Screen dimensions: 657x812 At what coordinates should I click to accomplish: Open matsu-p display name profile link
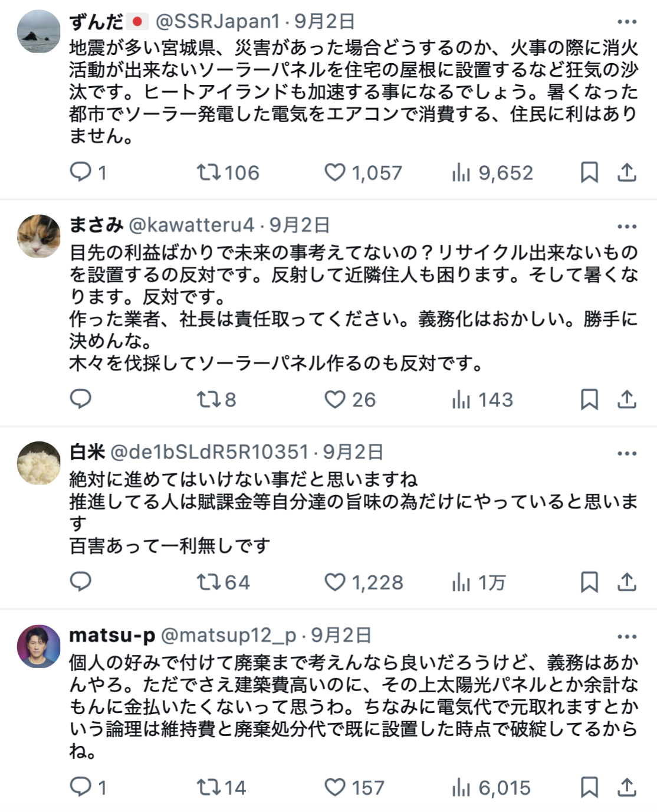pyautogui.click(x=112, y=635)
